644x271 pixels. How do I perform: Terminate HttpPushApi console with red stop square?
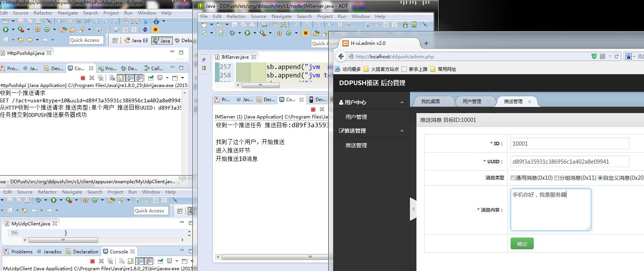point(83,78)
